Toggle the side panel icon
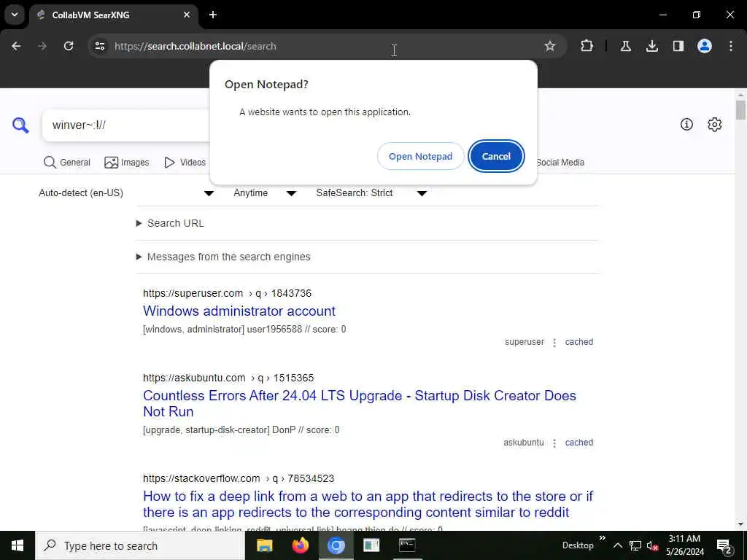 (678, 46)
